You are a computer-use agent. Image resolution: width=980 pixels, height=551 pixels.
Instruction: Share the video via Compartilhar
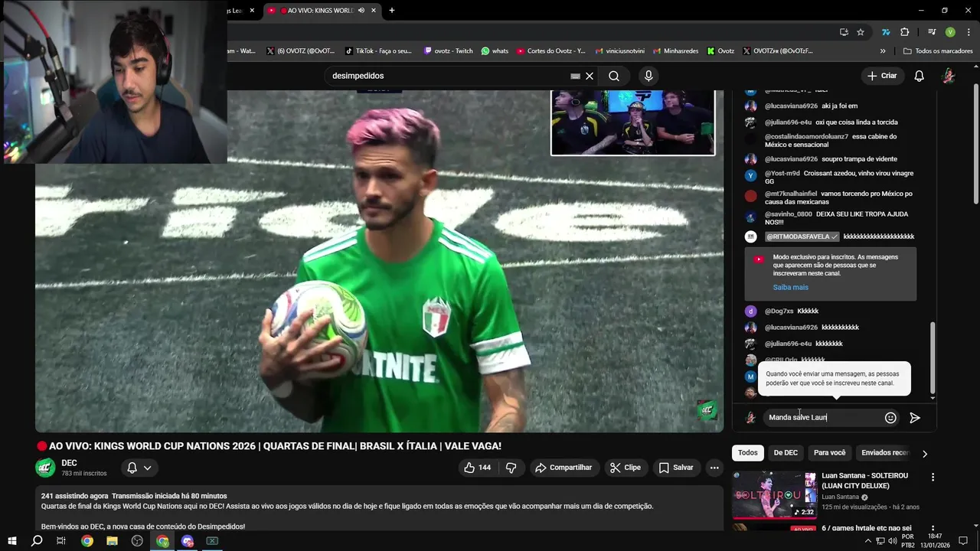(563, 468)
